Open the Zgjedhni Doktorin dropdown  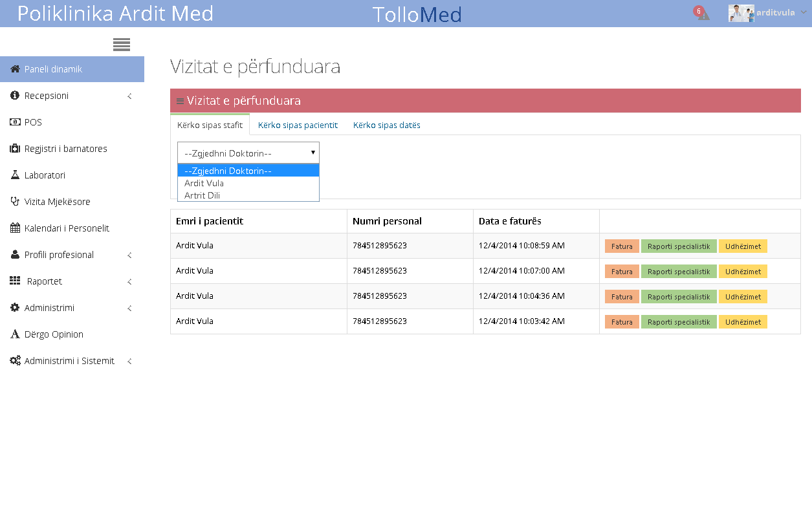(248, 153)
